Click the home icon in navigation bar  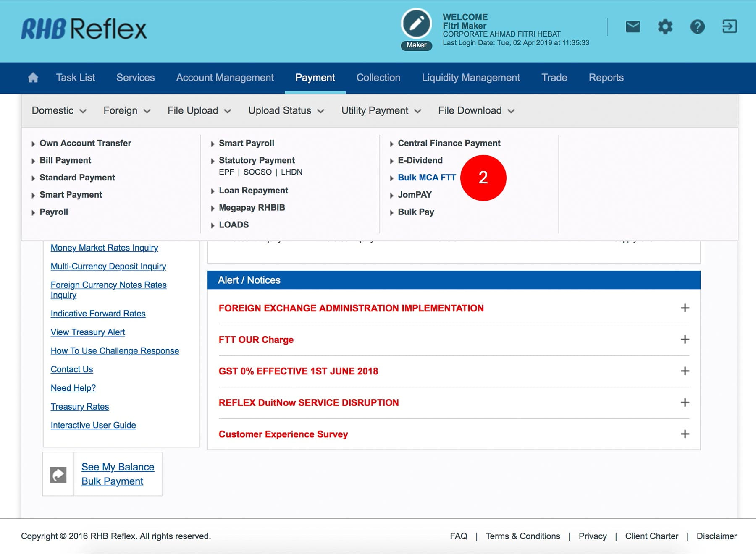[33, 78]
